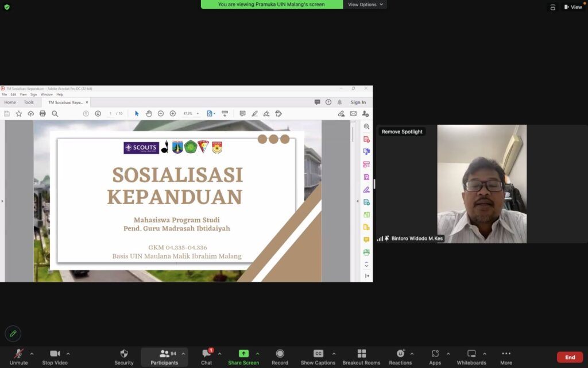Expand audio options arrow beside Unmute
Screen dimensions: 588x368
[32, 354]
